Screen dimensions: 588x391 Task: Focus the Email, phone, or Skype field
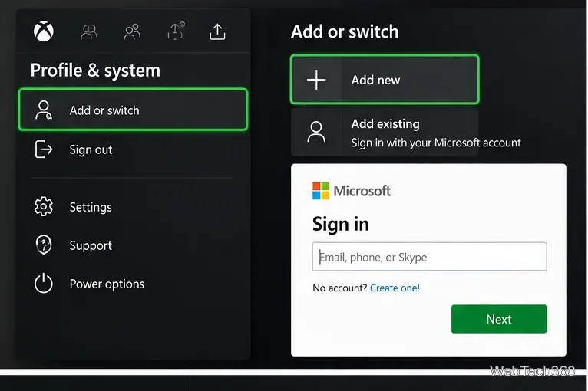pyautogui.click(x=429, y=257)
